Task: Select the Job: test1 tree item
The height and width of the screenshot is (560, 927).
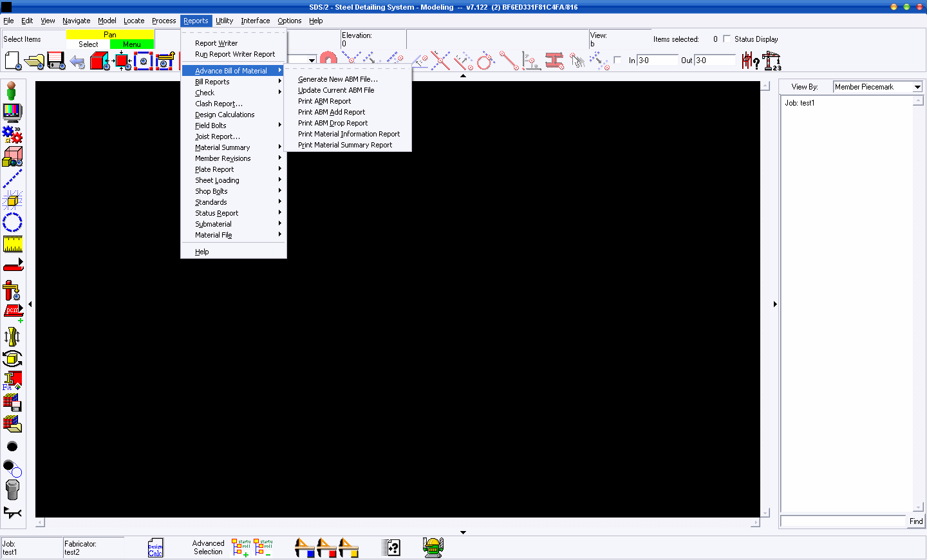Action: click(800, 103)
